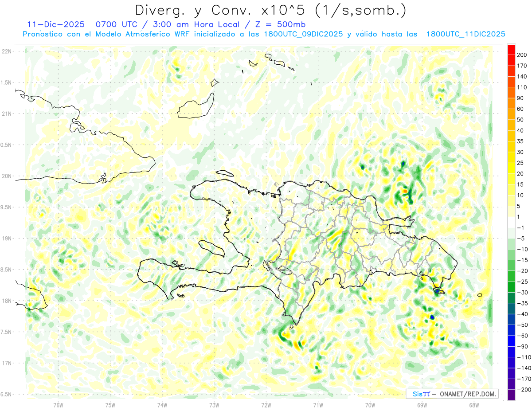Click the '6.5N' latitude label

[6, 394]
